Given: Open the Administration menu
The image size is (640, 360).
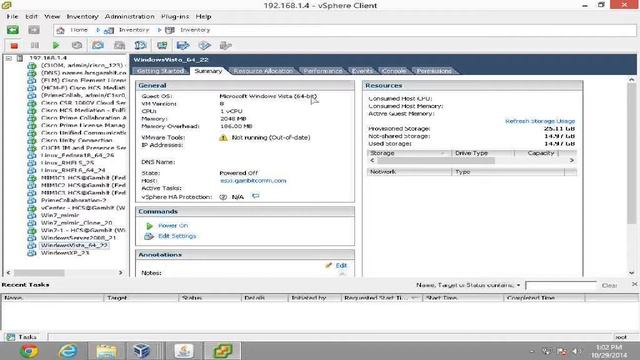Looking at the screenshot, I should tap(130, 16).
